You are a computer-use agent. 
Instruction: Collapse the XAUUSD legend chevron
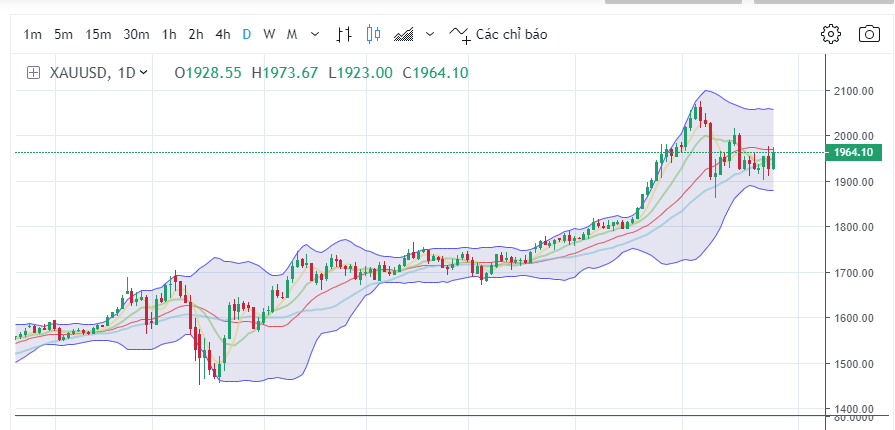[144, 72]
